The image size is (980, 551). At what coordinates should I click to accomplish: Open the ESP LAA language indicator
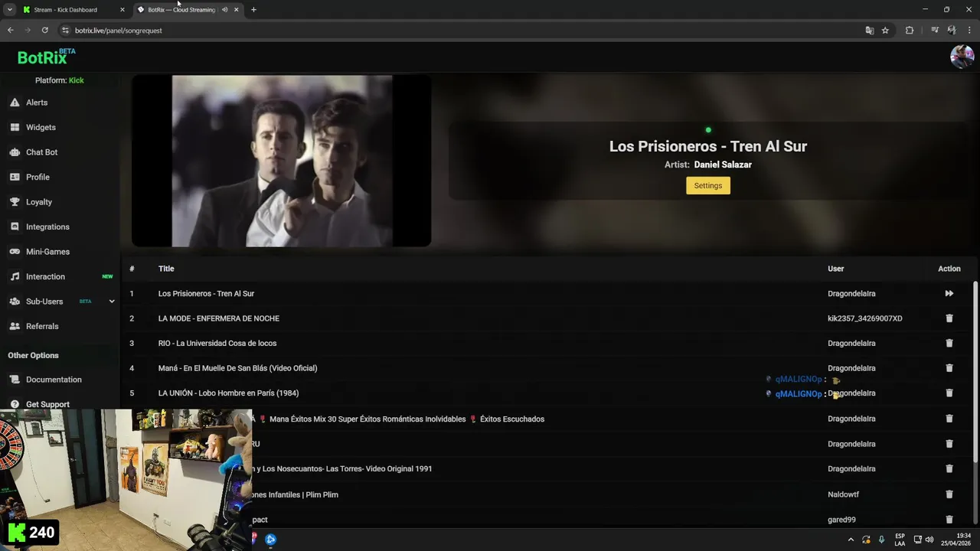900,540
